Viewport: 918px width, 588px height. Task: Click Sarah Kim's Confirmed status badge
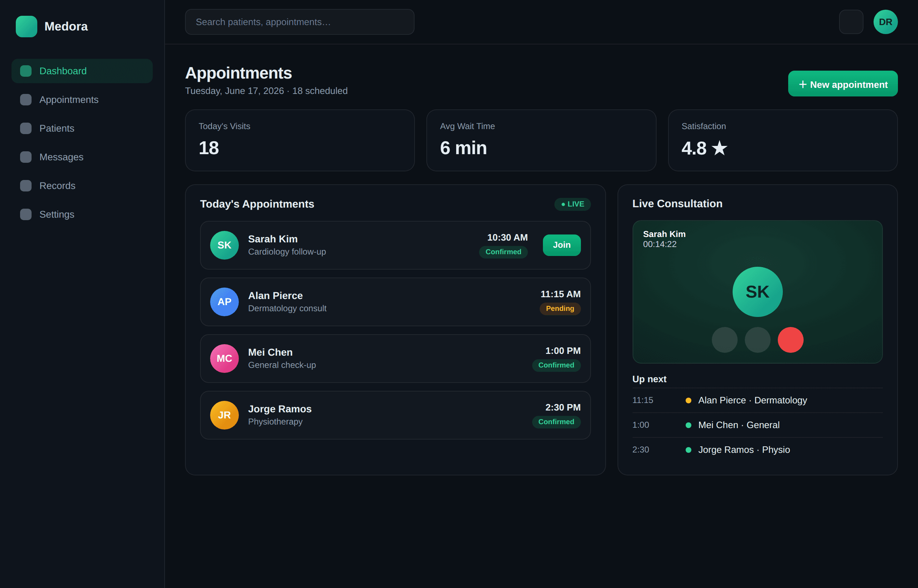[x=503, y=252]
